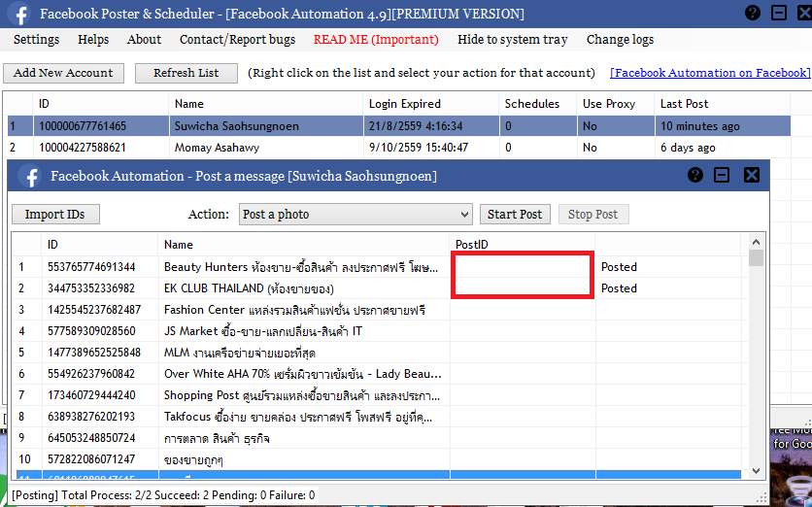Click Start Post button
The image size is (812, 507).
[515, 215]
